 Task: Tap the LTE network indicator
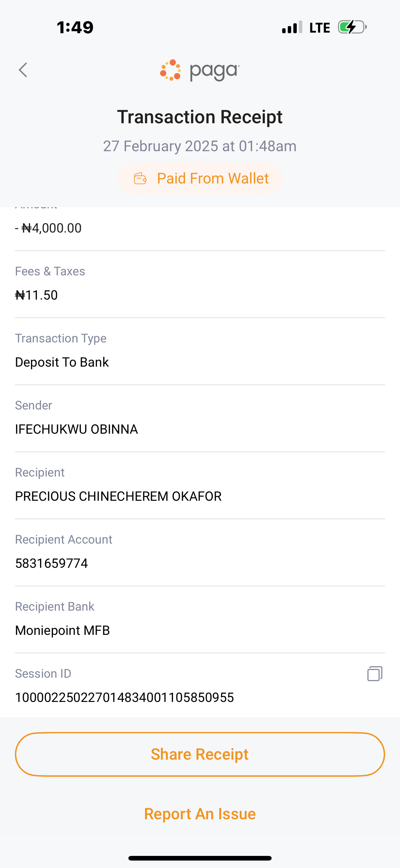point(319,28)
